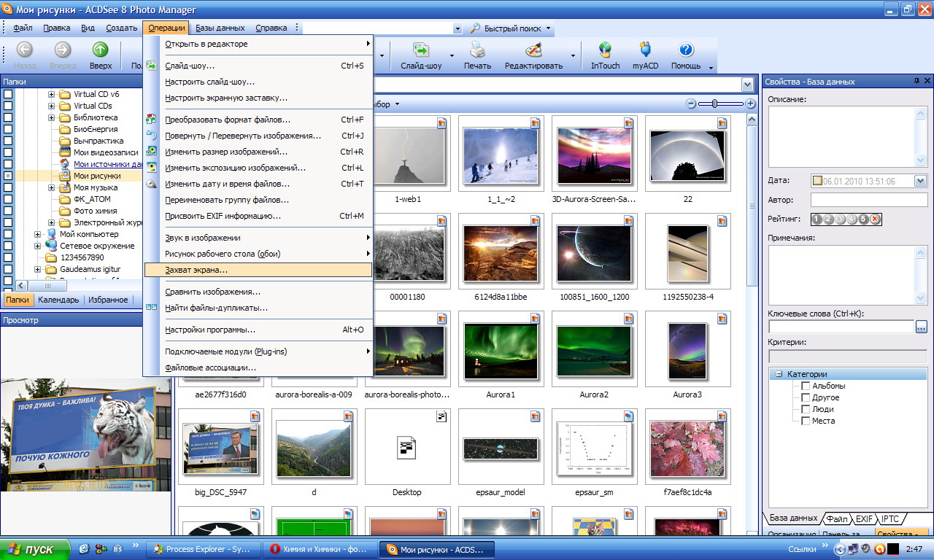
Task: Select the Aurora2 image thumbnail
Action: 594,351
